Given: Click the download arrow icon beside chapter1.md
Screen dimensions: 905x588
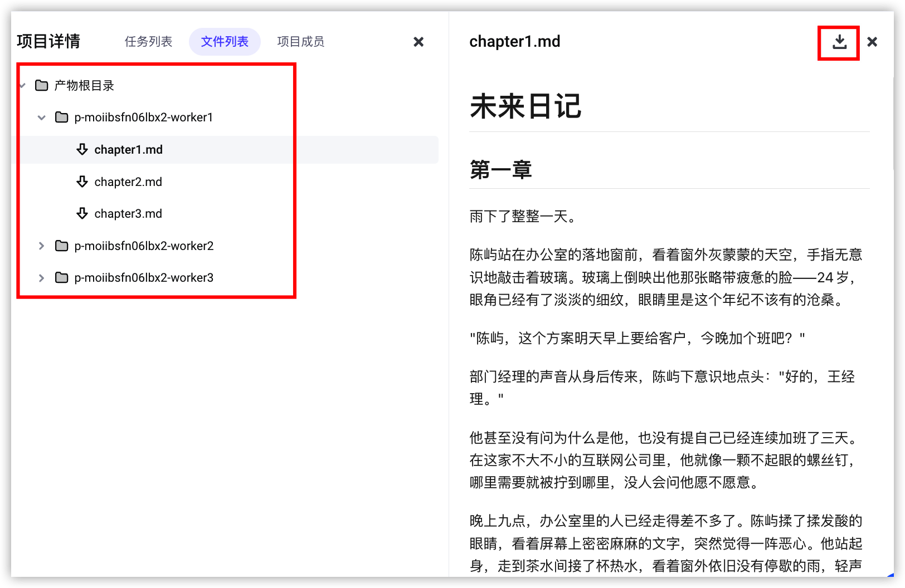Looking at the screenshot, I should pos(82,149).
